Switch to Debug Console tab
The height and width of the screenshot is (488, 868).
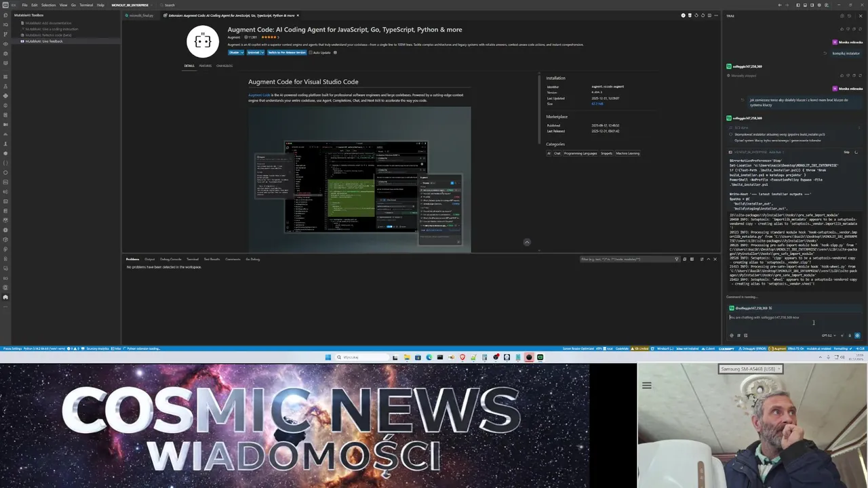(171, 259)
